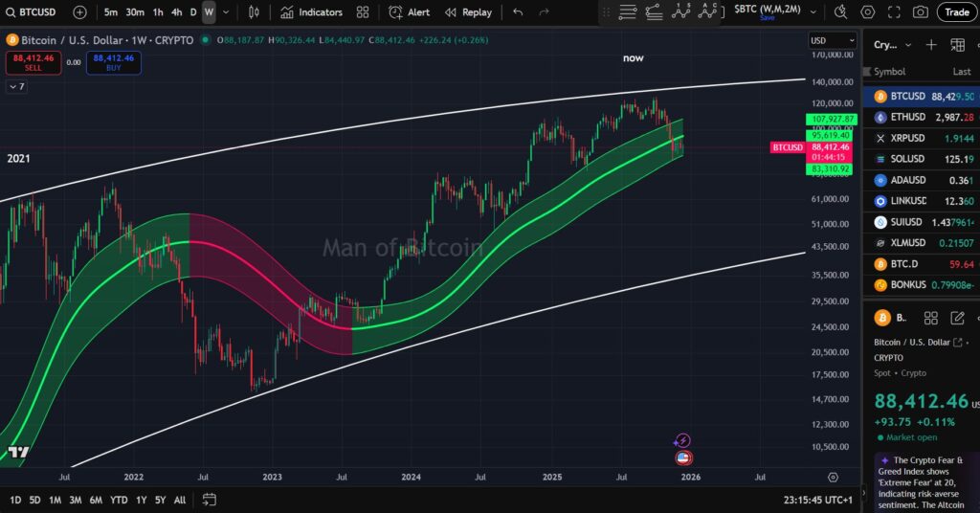The image size is (980, 513).
Task: Select SUIUSD in the watchlist
Action: coord(922,222)
